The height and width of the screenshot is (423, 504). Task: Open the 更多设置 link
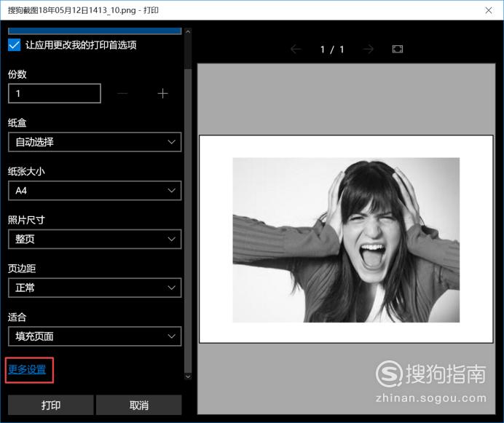[x=28, y=370]
